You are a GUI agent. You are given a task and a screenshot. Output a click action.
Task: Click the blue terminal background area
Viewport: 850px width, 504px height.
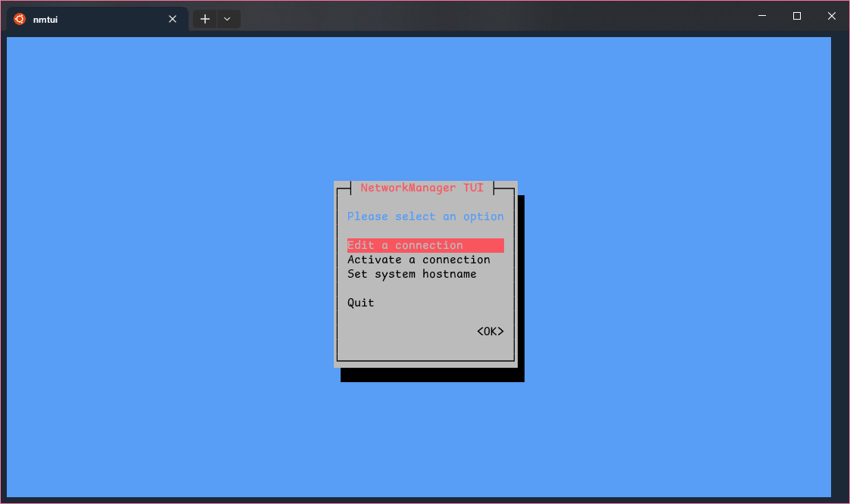(x=167, y=265)
